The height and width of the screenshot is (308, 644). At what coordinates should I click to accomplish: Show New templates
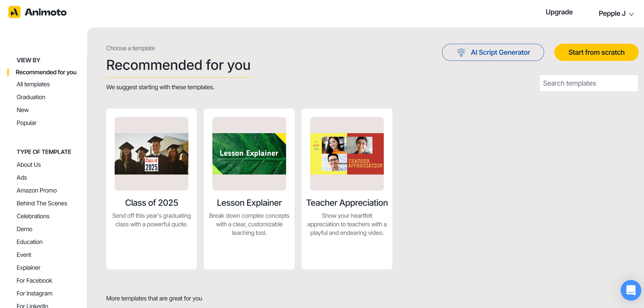(22, 110)
